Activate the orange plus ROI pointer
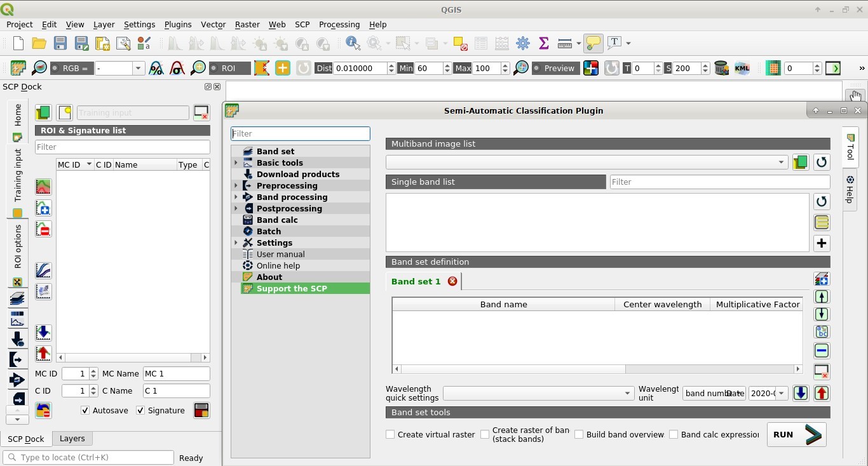 pyautogui.click(x=283, y=68)
